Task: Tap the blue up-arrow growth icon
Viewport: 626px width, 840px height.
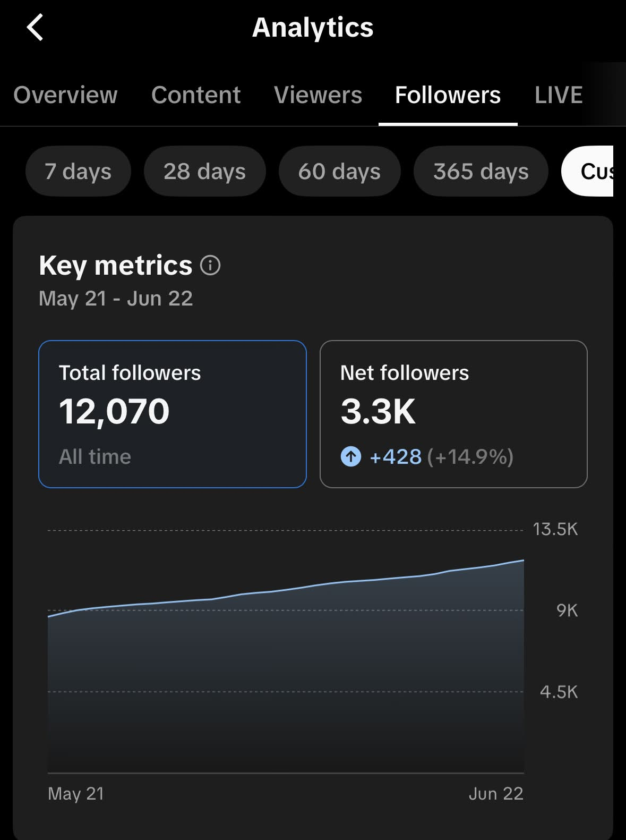Action: [350, 456]
